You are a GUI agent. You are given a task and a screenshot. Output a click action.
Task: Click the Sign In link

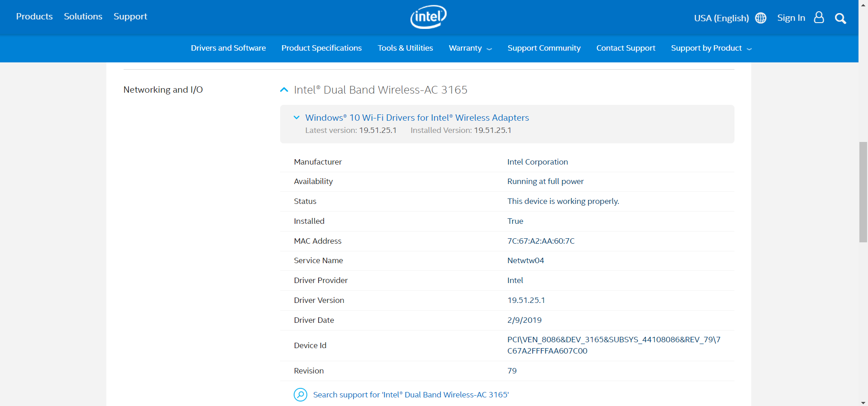click(791, 18)
